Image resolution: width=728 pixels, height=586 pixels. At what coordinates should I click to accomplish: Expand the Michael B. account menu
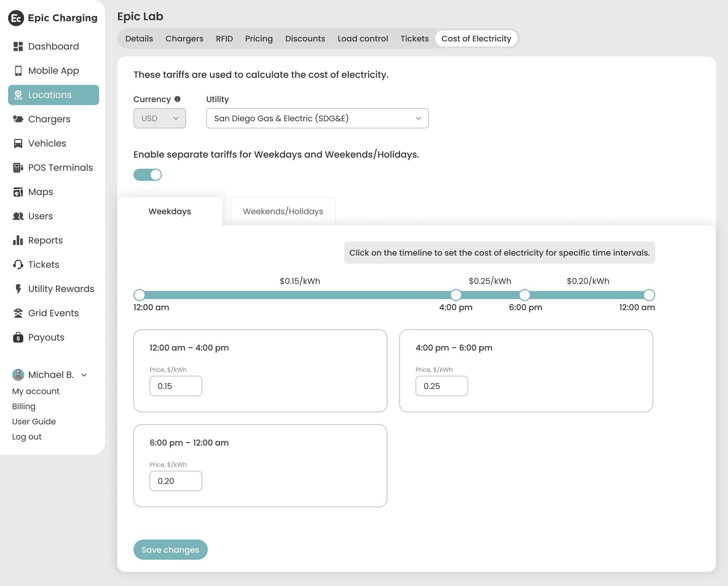click(x=84, y=375)
